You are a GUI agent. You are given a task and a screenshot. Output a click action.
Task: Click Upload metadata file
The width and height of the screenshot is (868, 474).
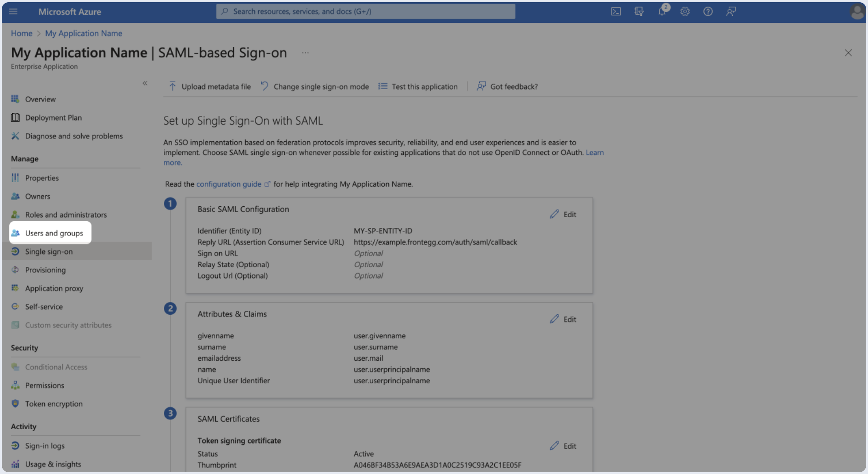point(210,86)
